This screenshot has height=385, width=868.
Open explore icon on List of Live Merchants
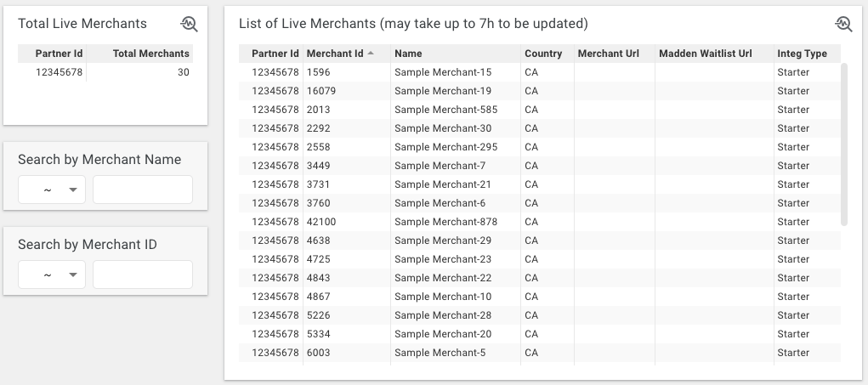(x=843, y=24)
